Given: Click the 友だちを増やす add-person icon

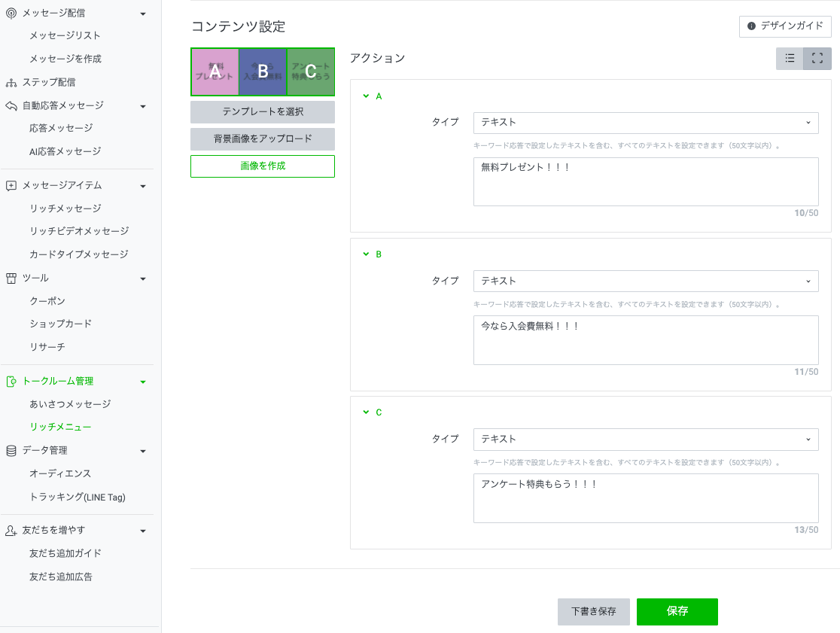Looking at the screenshot, I should click(11, 531).
